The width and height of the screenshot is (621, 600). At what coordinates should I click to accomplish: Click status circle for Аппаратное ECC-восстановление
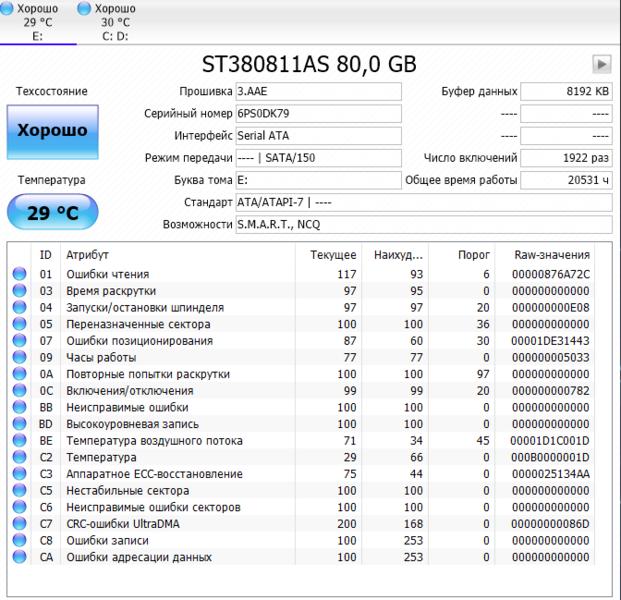[x=19, y=473]
